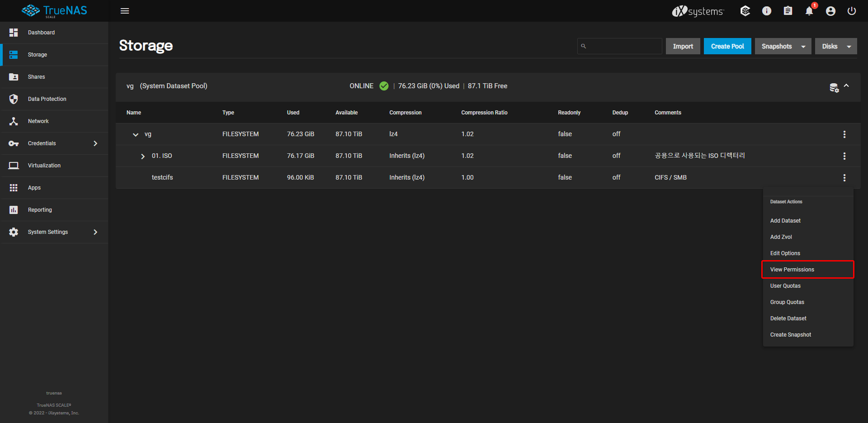
Task: Click the power icon in top bar
Action: [852, 11]
